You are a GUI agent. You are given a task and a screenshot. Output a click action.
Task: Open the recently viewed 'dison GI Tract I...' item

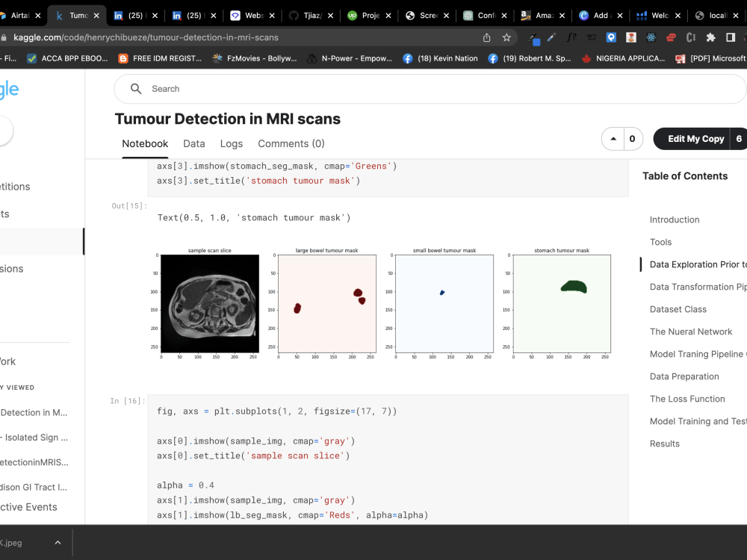(34, 487)
